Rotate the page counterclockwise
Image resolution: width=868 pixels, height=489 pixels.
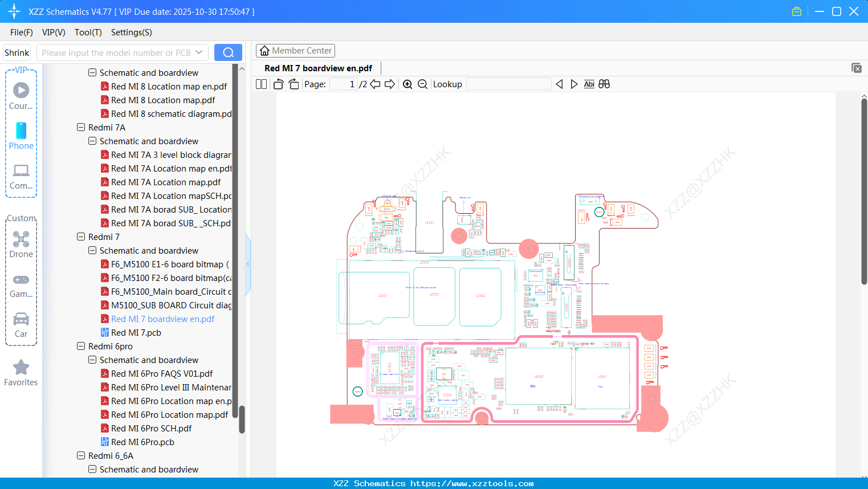278,84
